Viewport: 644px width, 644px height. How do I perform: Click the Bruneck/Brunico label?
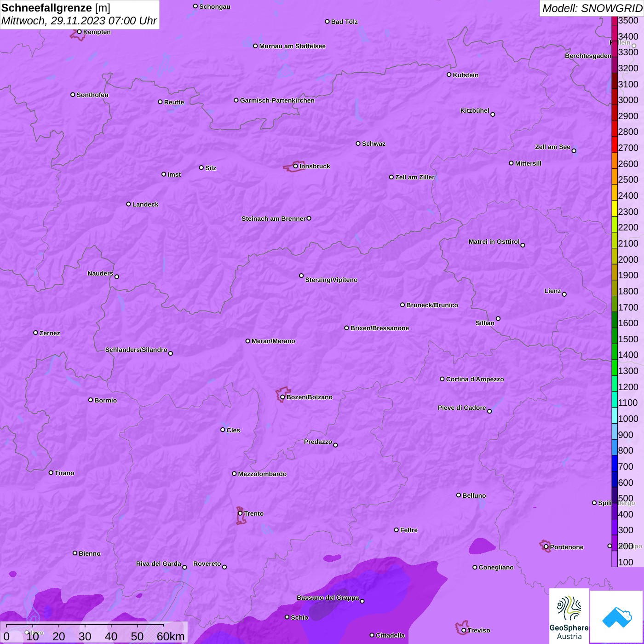coord(432,305)
